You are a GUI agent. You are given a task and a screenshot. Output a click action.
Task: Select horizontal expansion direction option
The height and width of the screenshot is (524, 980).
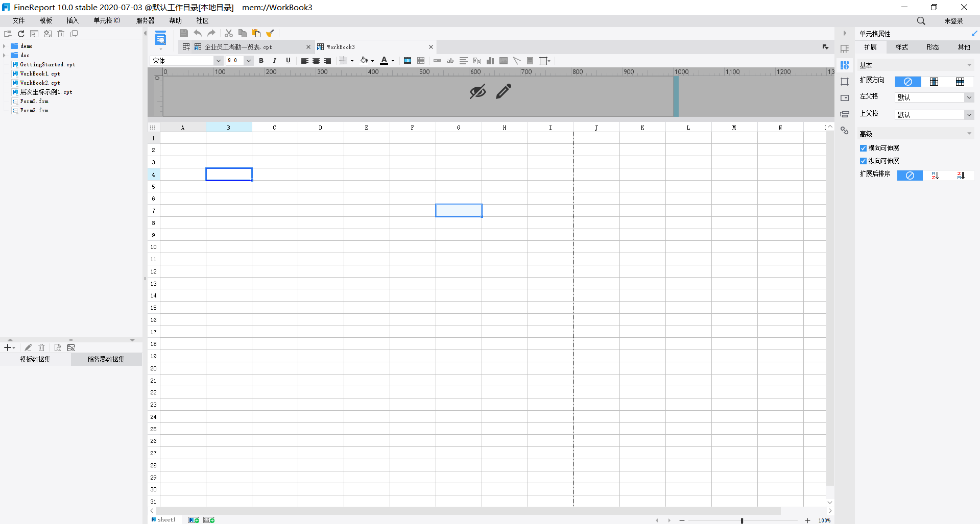[960, 82]
